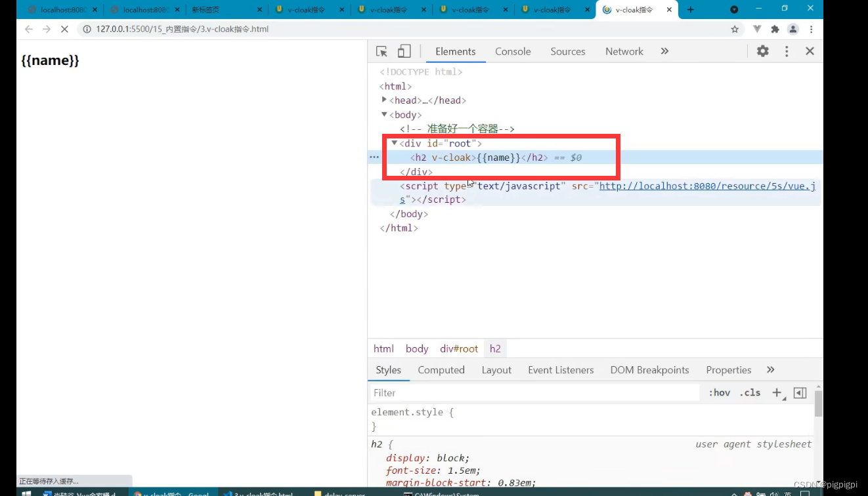Open the Chrome three-dot menu
Image resolution: width=868 pixels, height=496 pixels.
click(812, 30)
